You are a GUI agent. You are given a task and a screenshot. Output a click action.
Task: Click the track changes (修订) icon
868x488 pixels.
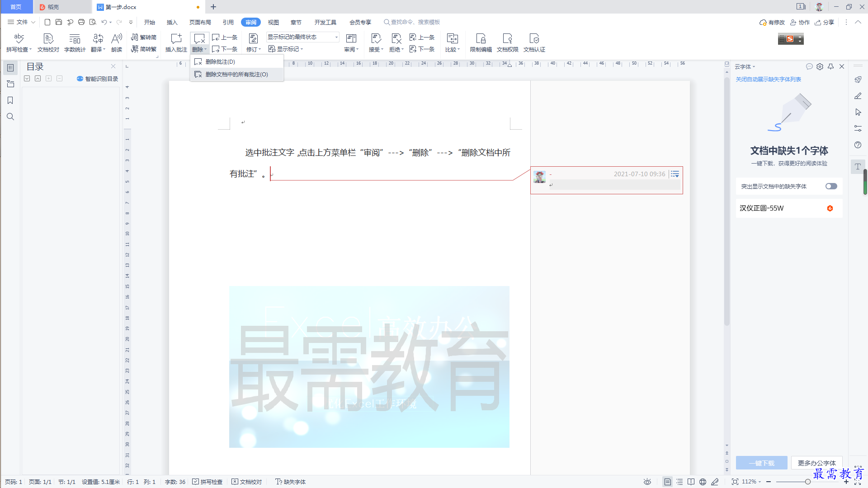253,38
